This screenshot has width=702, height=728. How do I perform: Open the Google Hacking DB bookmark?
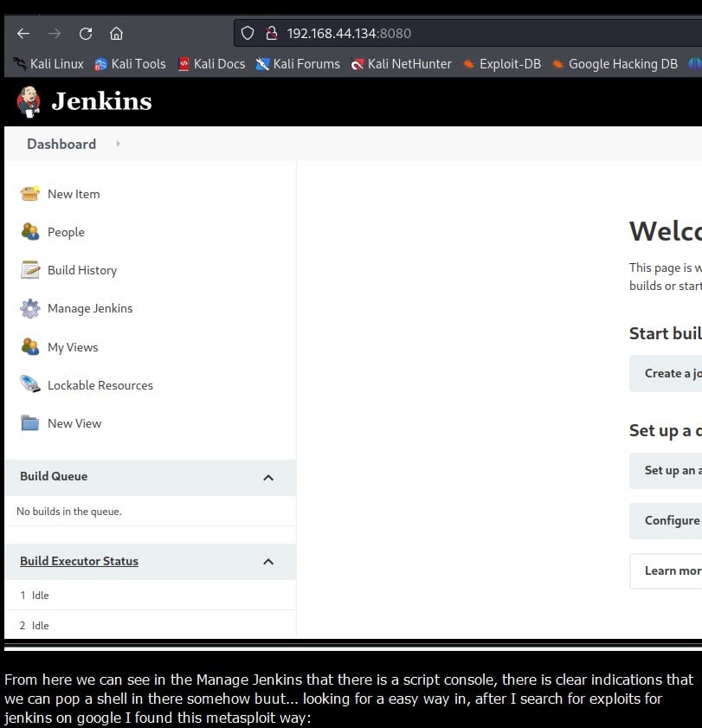click(x=615, y=63)
